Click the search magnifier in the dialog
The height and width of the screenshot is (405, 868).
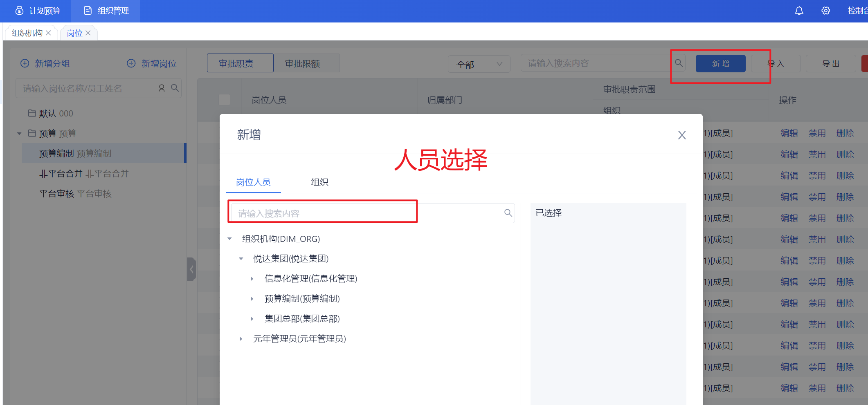(x=508, y=213)
